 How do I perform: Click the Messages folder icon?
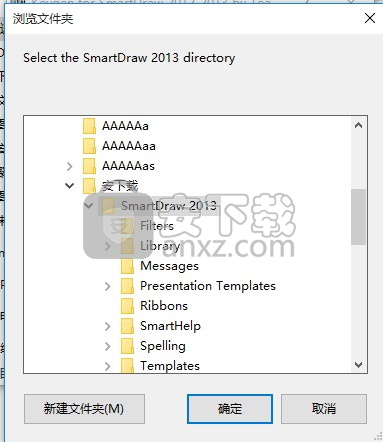coord(127,266)
